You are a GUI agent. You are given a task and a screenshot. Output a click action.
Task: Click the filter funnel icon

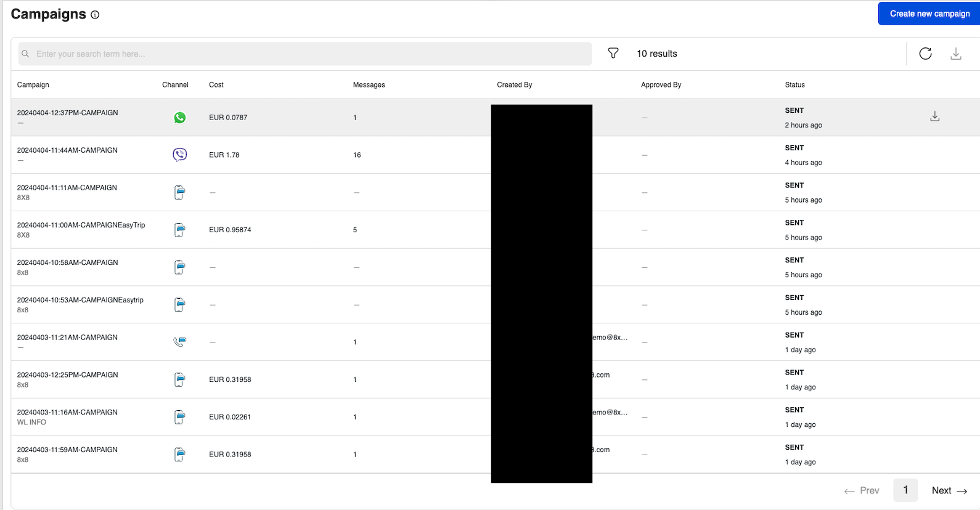613,54
